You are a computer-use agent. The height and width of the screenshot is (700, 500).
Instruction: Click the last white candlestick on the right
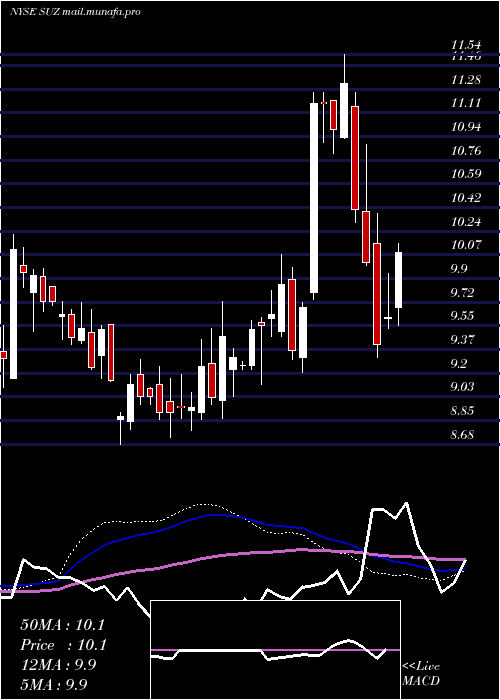(x=399, y=280)
